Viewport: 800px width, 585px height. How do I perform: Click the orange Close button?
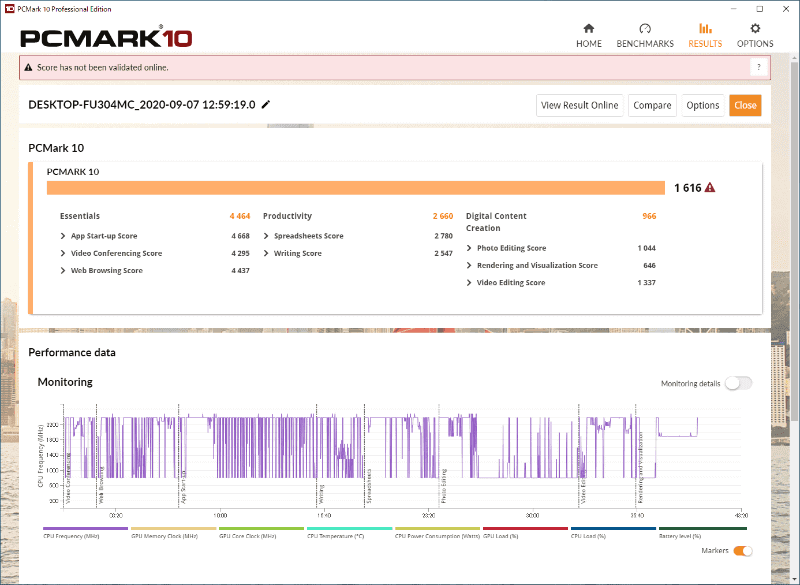(745, 104)
